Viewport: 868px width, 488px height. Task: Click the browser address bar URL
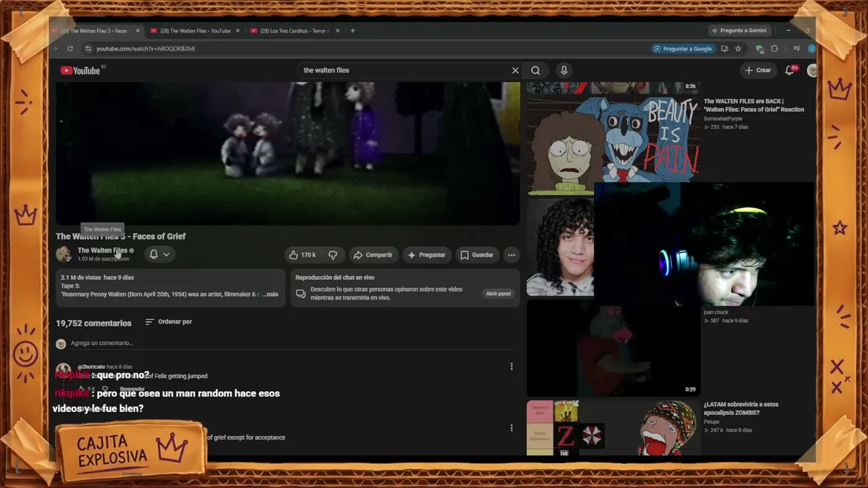(146, 49)
